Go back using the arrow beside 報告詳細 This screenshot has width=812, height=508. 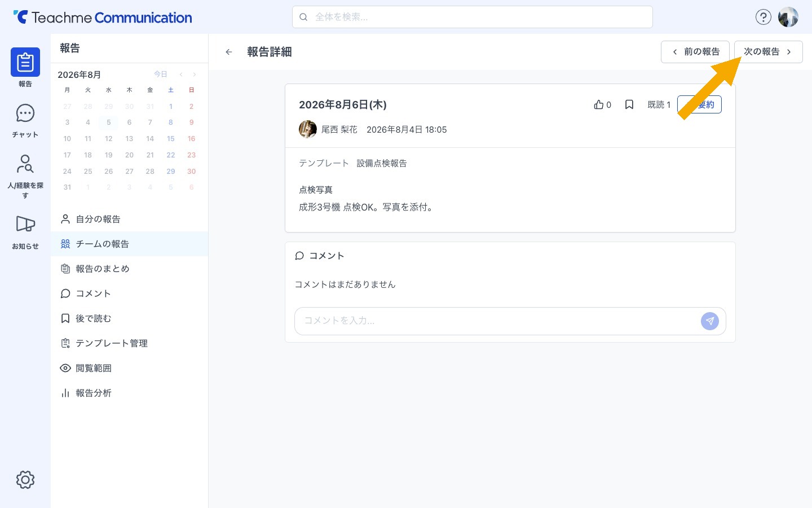point(229,52)
